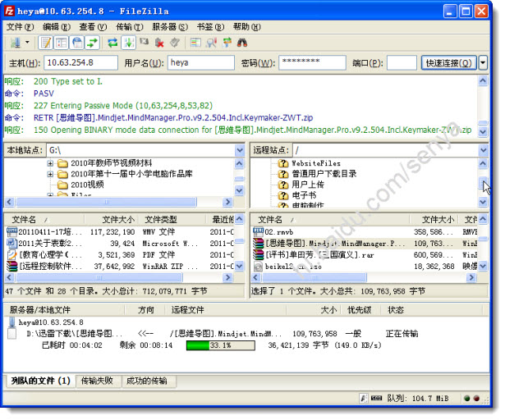The height and width of the screenshot is (420, 505).
Task: Click red activity LED in status bar
Action: coord(476,399)
